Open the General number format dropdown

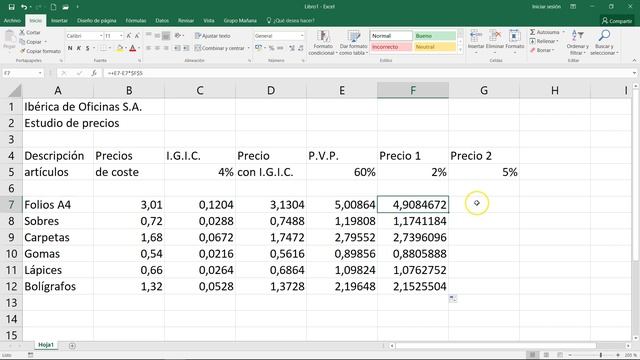(302, 36)
